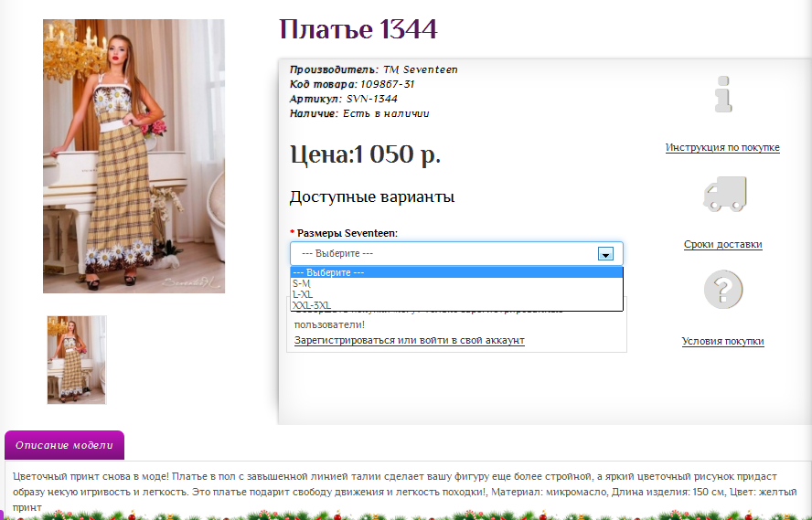The width and height of the screenshot is (812, 520).
Task: Click the question mark icon
Action: coord(722,290)
